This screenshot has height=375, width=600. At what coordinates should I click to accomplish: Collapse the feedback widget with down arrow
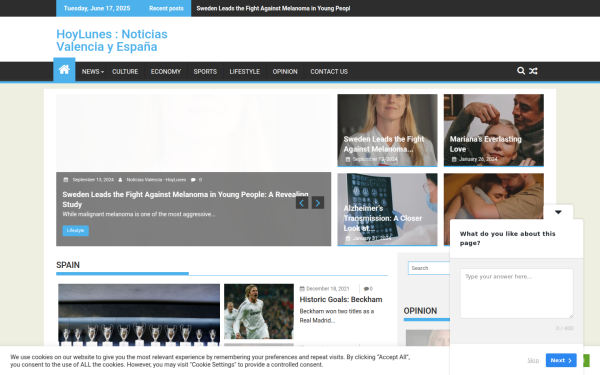tap(558, 212)
